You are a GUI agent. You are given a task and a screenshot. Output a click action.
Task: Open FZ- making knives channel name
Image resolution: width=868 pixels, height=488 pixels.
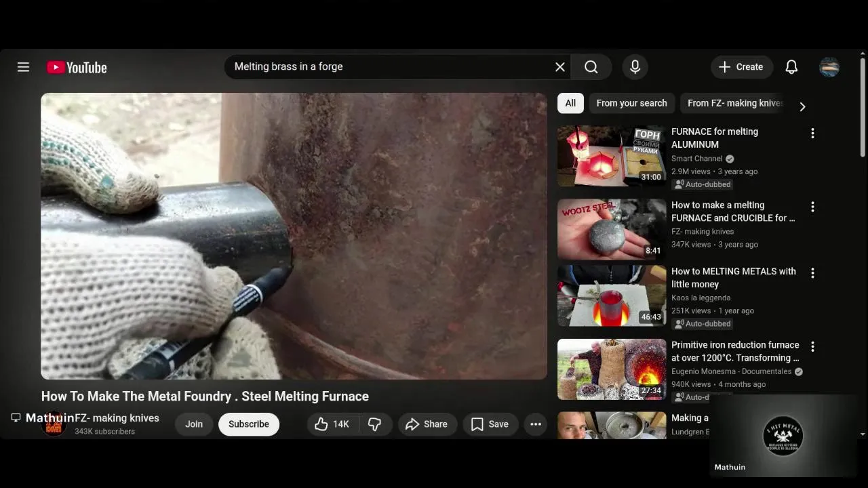click(117, 418)
